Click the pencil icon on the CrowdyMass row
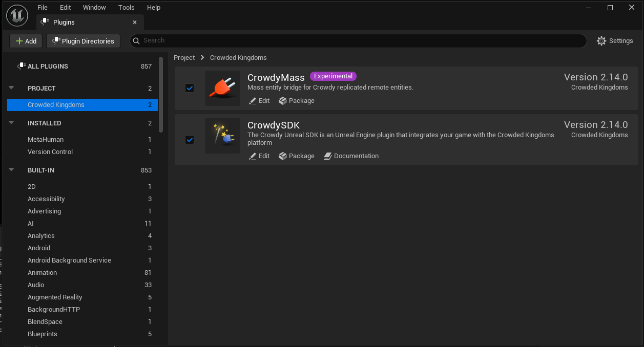The width and height of the screenshot is (644, 347). [x=253, y=101]
